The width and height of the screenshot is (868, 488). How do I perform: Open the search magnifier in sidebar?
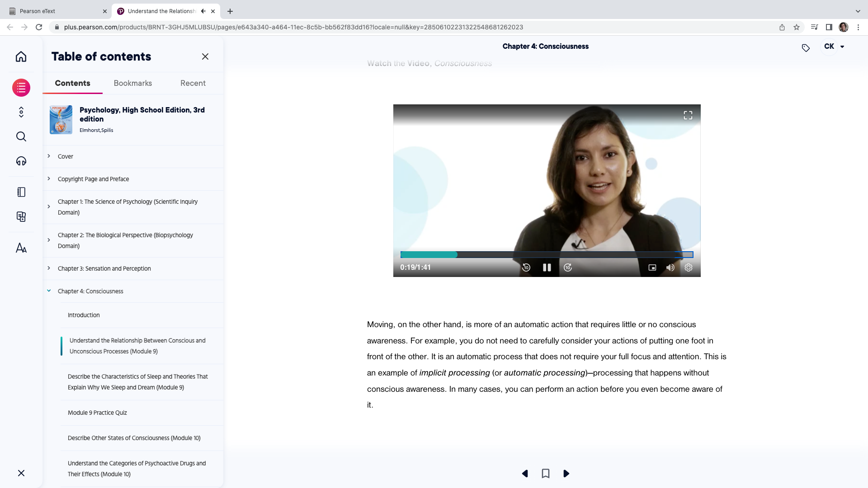[x=21, y=136]
